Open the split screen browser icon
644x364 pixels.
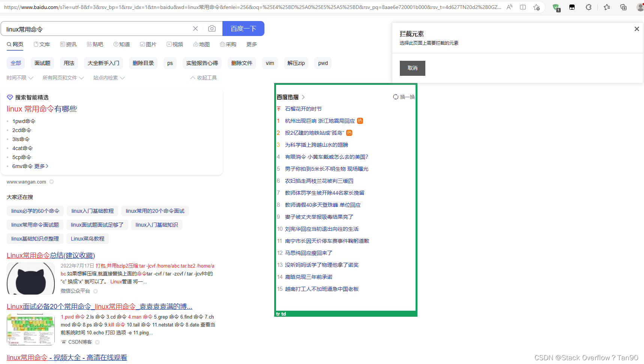coord(523,7)
